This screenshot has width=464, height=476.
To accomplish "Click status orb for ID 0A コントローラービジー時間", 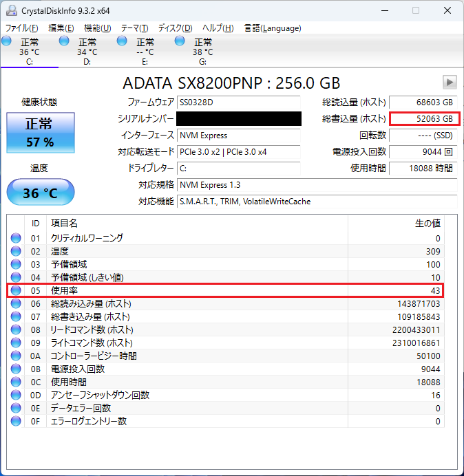I will click(x=16, y=356).
